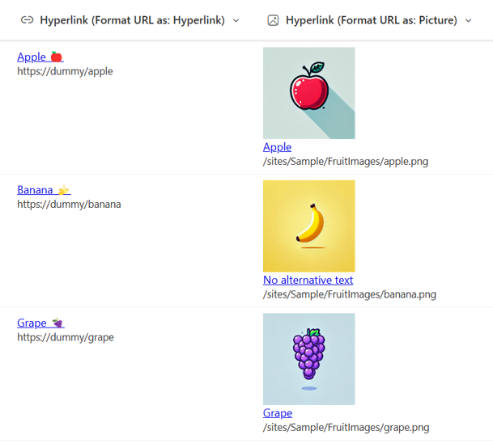Open the Grape link under grape picture
The image size is (493, 448).
(x=278, y=412)
